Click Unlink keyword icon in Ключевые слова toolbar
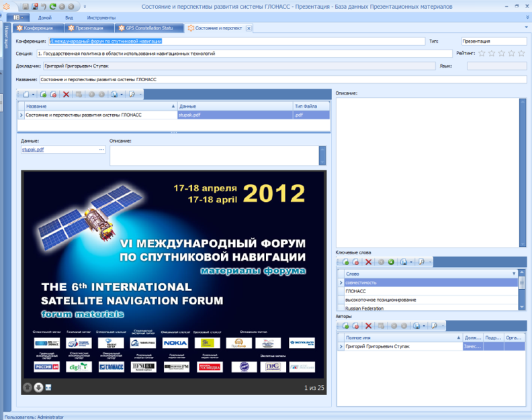 (355, 262)
